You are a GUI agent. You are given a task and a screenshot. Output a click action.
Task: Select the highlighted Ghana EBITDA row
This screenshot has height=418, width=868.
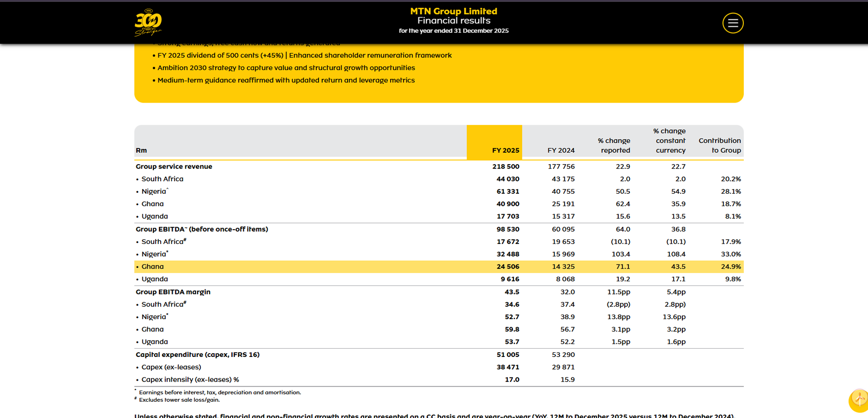click(x=439, y=267)
